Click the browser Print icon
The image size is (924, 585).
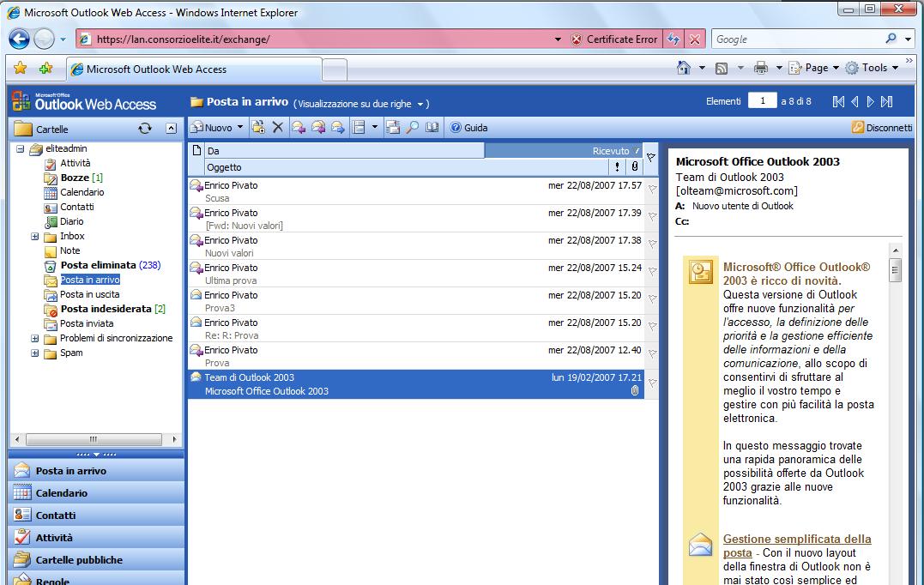click(x=761, y=68)
